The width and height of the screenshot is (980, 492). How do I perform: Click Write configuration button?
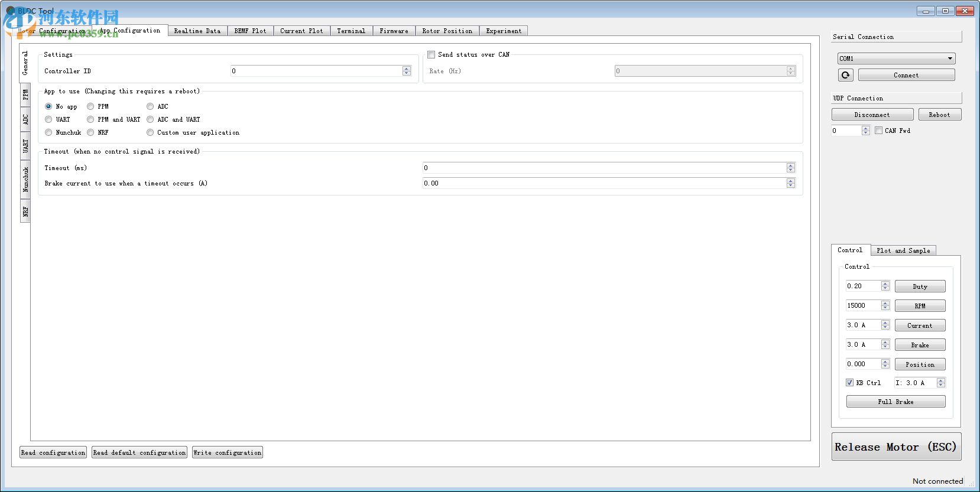pos(228,452)
